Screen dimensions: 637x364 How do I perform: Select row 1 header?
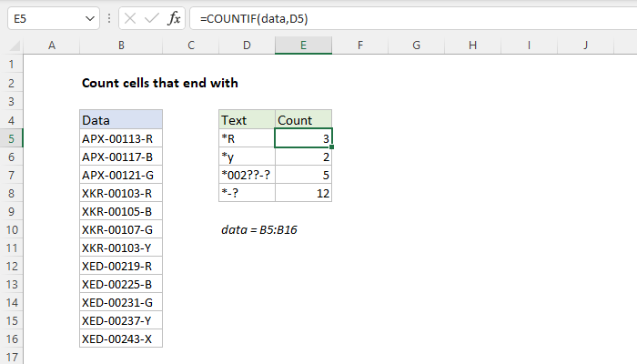coord(11,65)
